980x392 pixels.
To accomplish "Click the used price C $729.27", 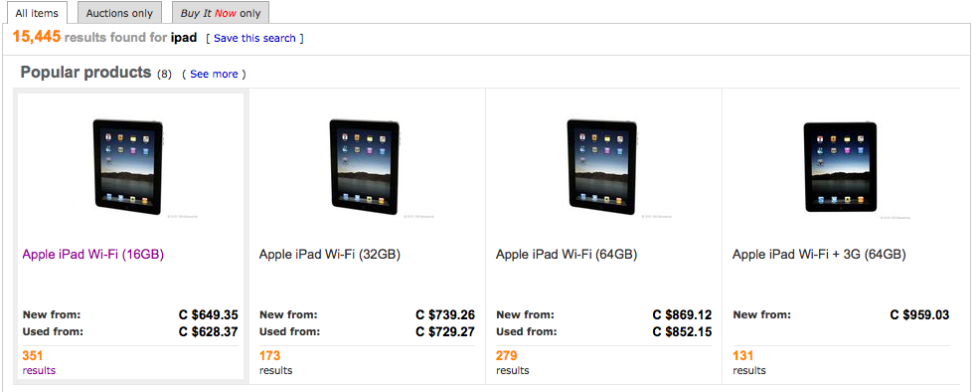I will tap(445, 331).
